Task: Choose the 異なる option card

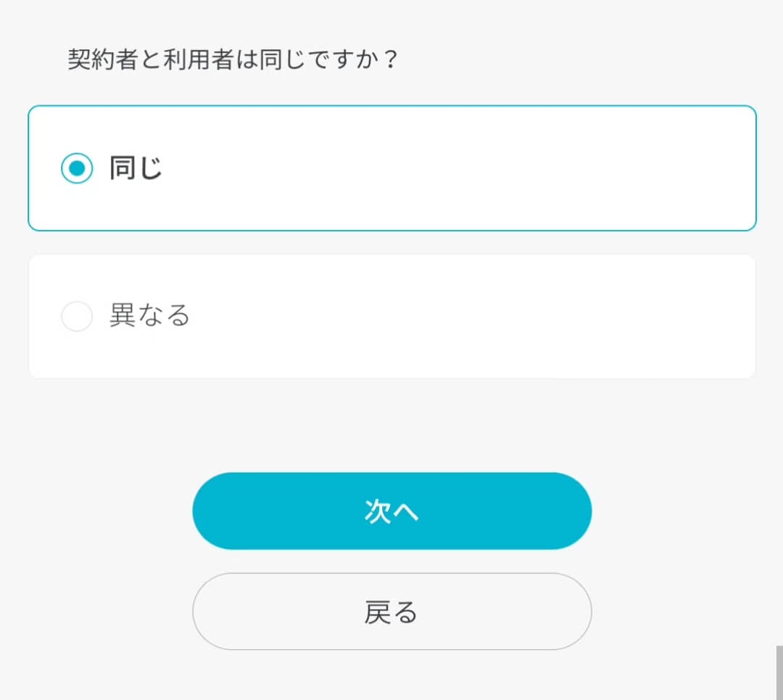Action: coord(392,316)
